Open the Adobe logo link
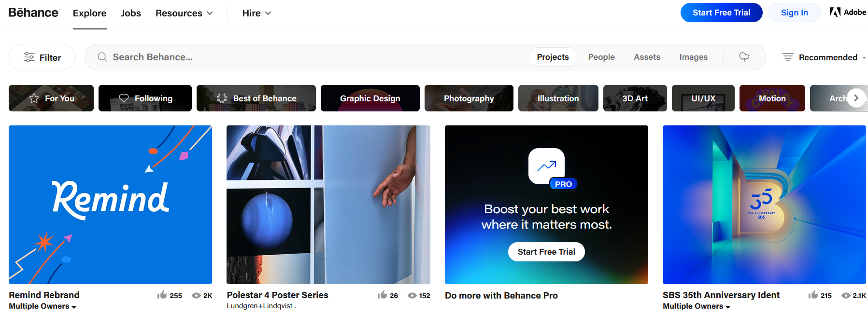The image size is (868, 327). pyautogui.click(x=848, y=13)
